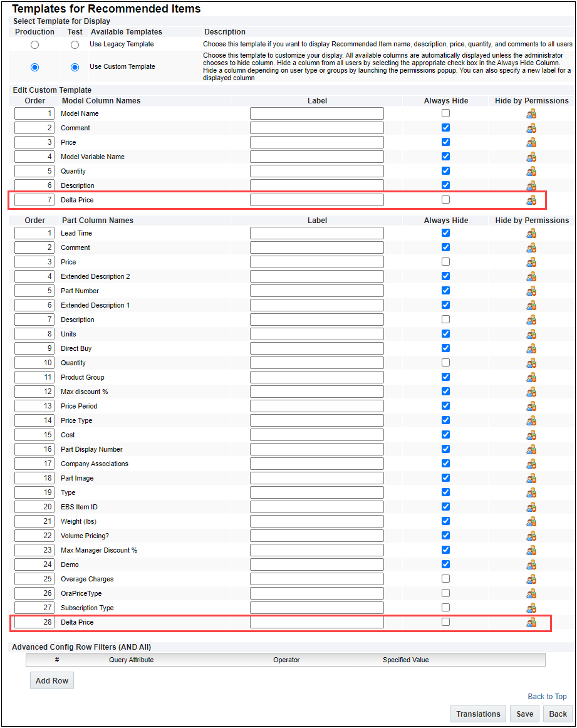The image size is (577, 728).
Task: Uncheck Always Hide for Model Variable Name
Action: click(x=445, y=156)
